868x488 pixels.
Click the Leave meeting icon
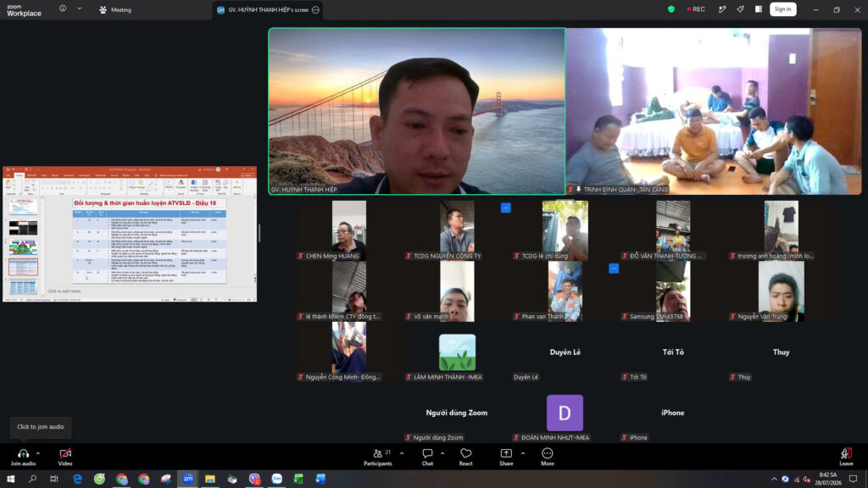[x=846, y=457]
